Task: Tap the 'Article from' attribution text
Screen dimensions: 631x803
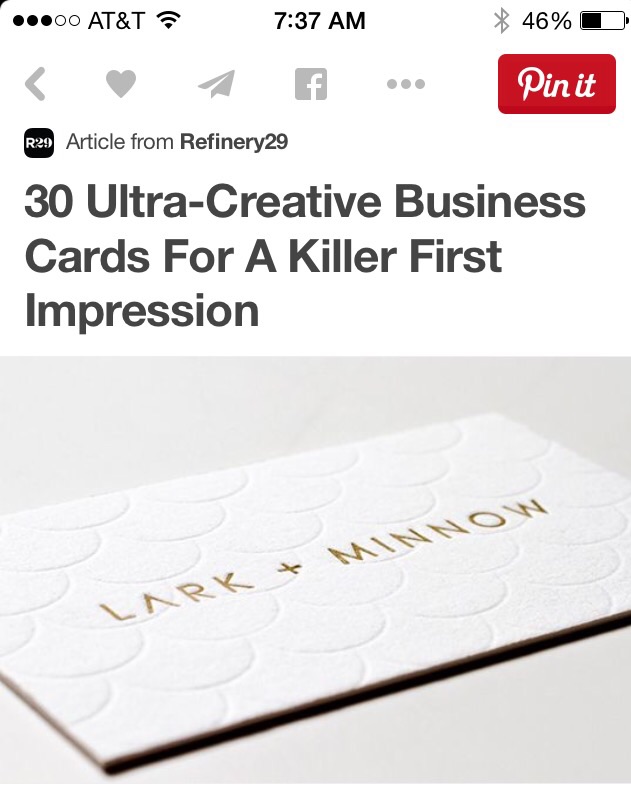Action: [x=120, y=142]
